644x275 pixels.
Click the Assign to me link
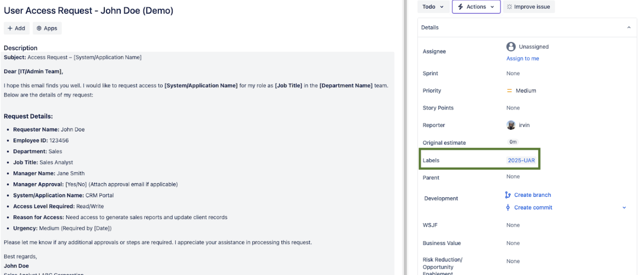(522, 58)
